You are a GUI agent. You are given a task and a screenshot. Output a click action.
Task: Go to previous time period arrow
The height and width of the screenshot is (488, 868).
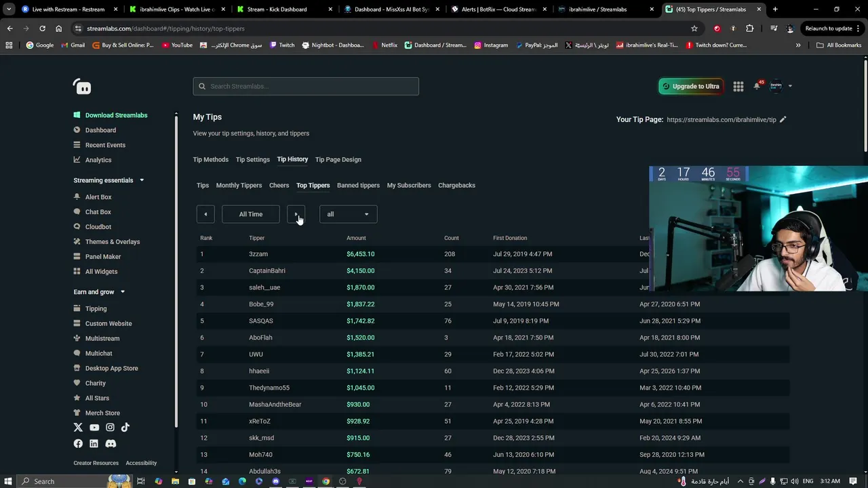[205, 214]
